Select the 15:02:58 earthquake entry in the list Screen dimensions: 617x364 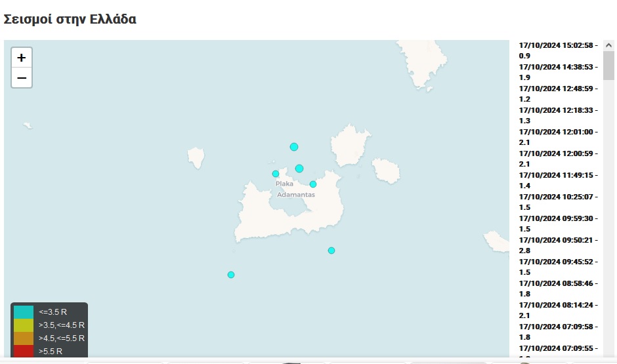coord(558,51)
